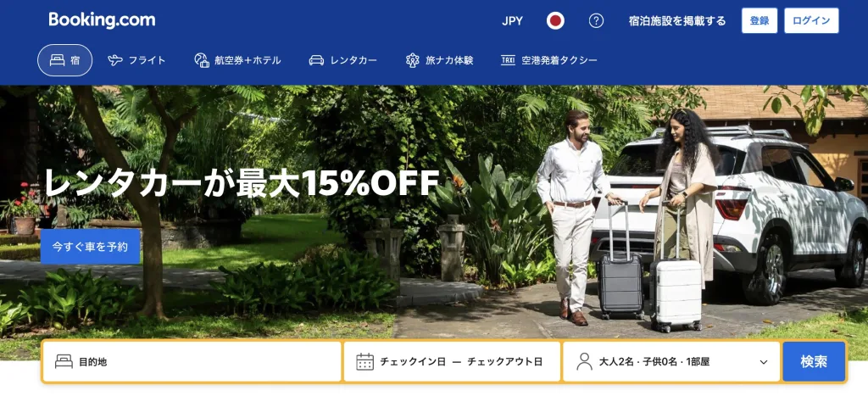Click the bed icon in destination field

pos(64,362)
